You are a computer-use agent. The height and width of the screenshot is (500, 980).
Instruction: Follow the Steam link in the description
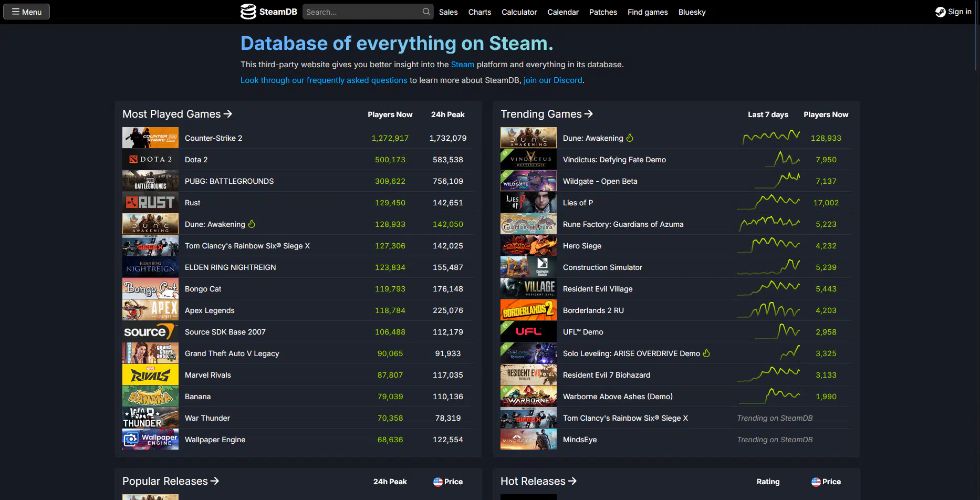click(x=462, y=65)
